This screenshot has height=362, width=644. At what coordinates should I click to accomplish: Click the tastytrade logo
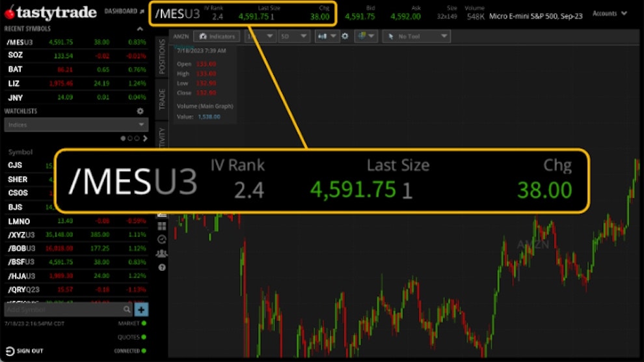coord(50,12)
